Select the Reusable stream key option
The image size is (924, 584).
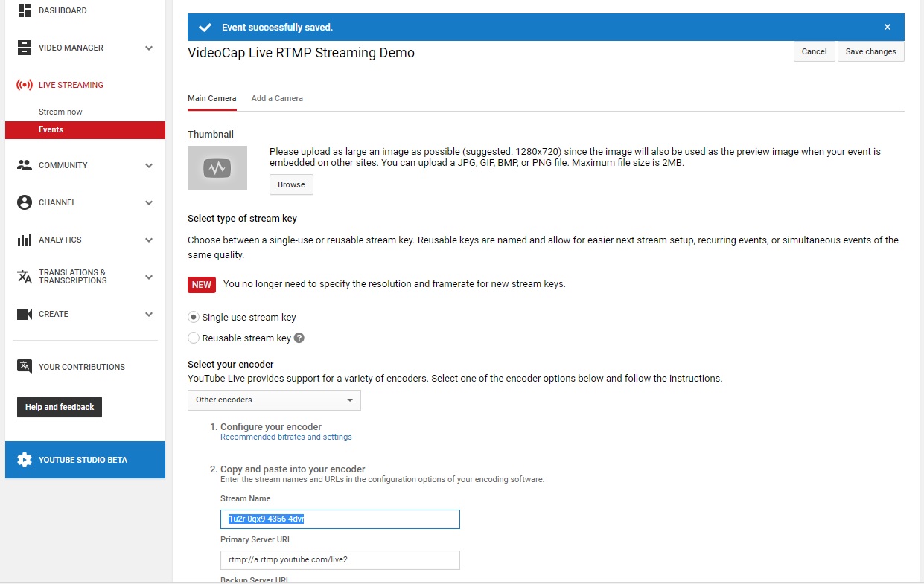[x=194, y=338]
